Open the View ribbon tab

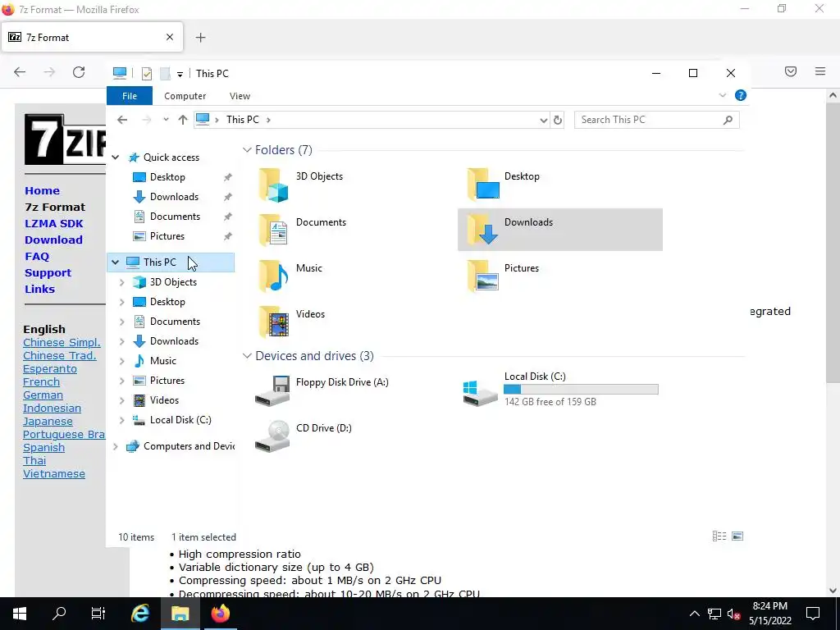pos(240,96)
